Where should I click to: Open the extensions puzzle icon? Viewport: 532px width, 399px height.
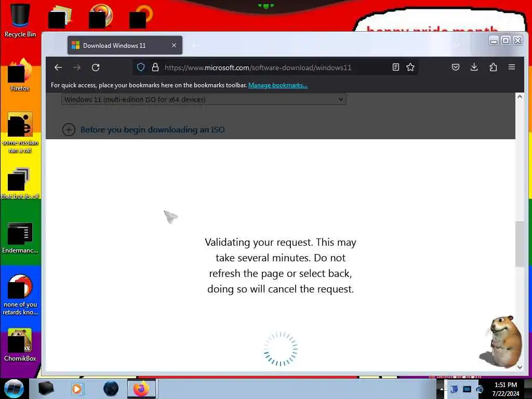(x=493, y=67)
